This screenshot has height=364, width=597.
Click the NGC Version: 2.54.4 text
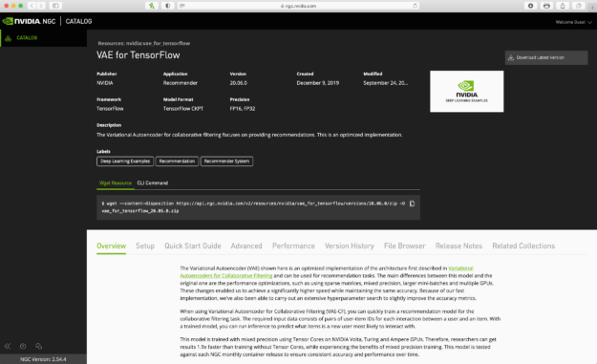(43, 359)
